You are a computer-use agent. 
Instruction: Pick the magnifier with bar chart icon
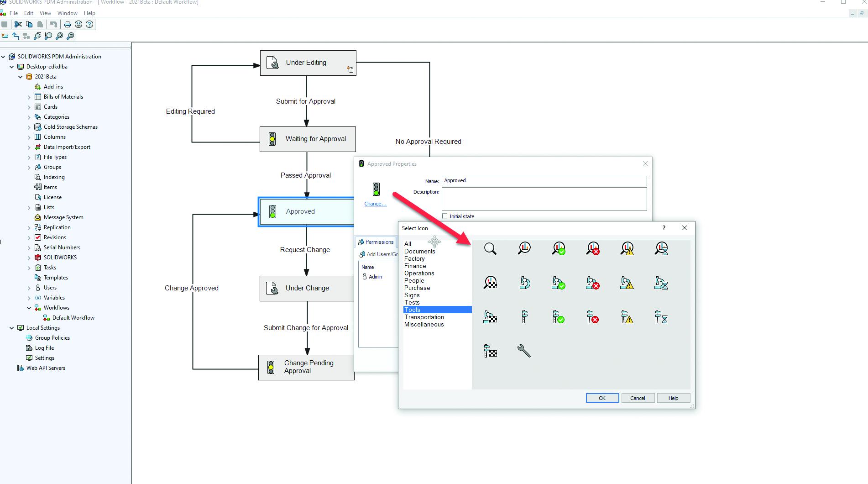coord(524,248)
